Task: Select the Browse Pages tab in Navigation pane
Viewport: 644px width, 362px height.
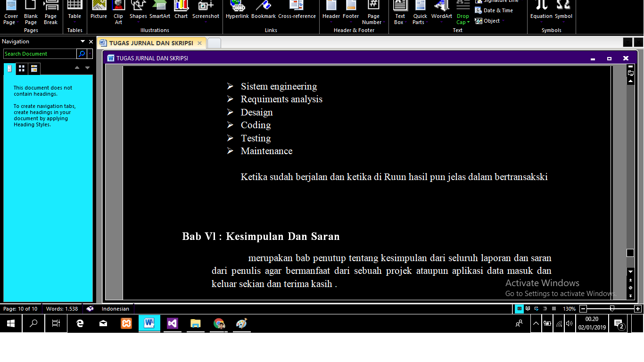Action: pyautogui.click(x=22, y=68)
